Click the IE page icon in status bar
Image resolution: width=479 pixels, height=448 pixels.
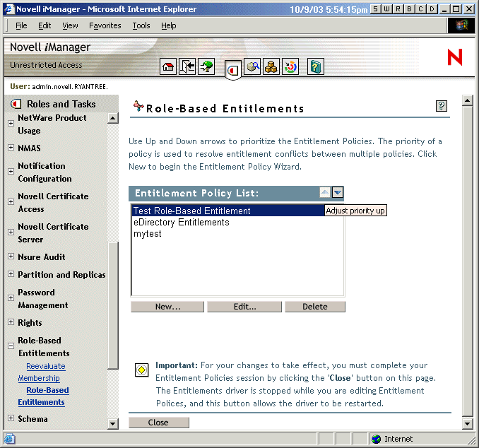click(x=9, y=439)
